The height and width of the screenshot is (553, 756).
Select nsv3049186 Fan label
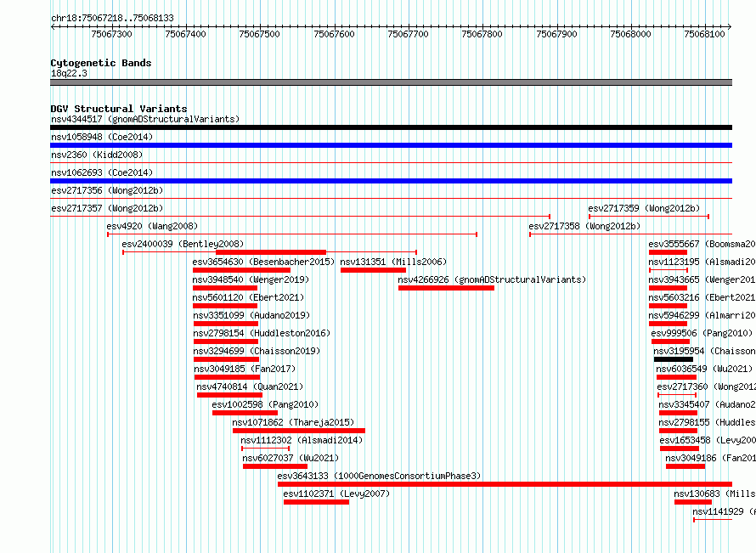click(711, 458)
